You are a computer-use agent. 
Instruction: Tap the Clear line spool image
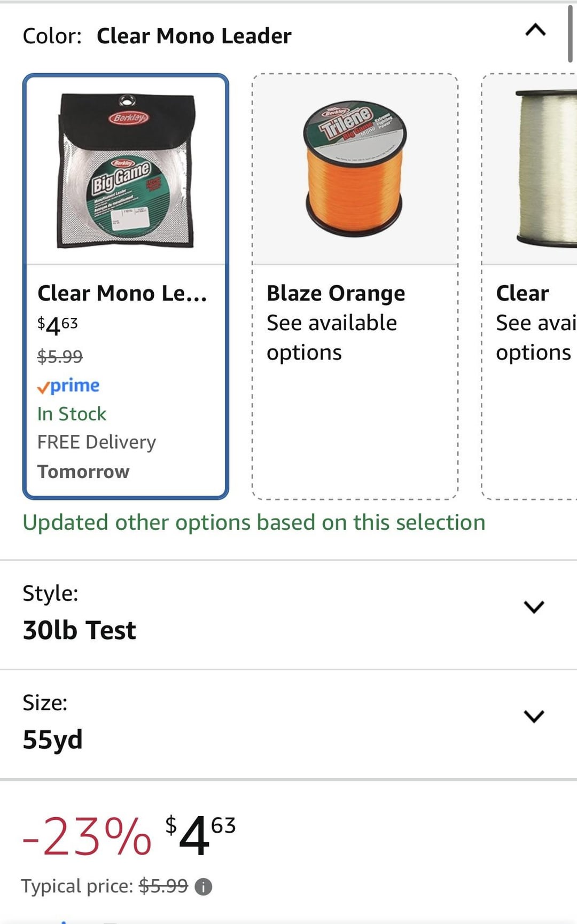tap(545, 170)
